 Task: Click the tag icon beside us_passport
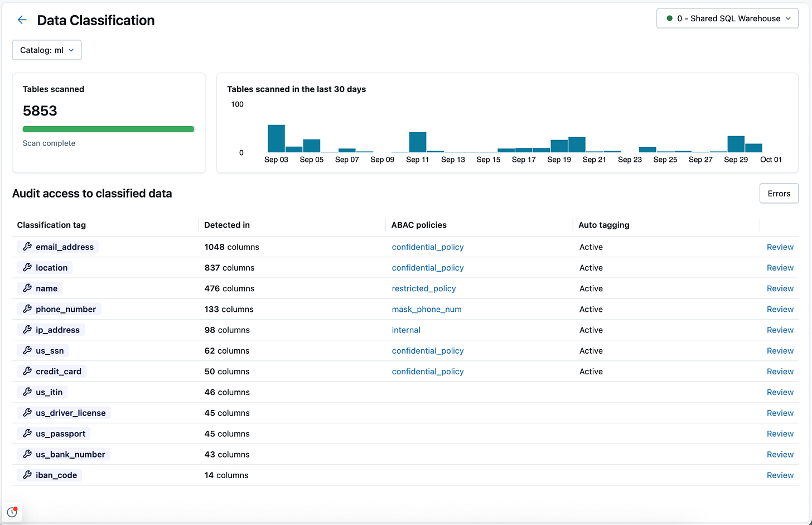click(x=26, y=434)
